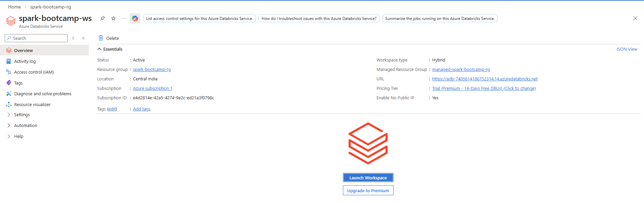Viewport: 644px width, 203px height.
Task: Click the edit link next to Tags
Action: tap(112, 109)
